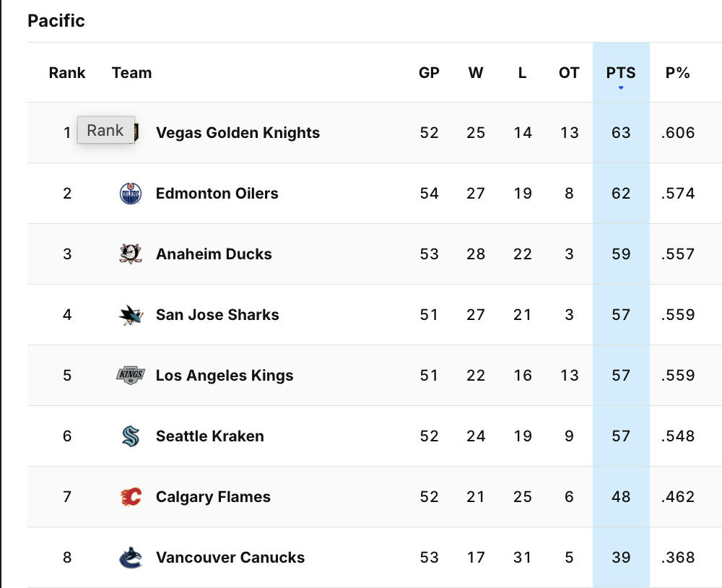The height and width of the screenshot is (588, 722).
Task: Open Seattle Kraken team name link
Action: click(x=209, y=436)
